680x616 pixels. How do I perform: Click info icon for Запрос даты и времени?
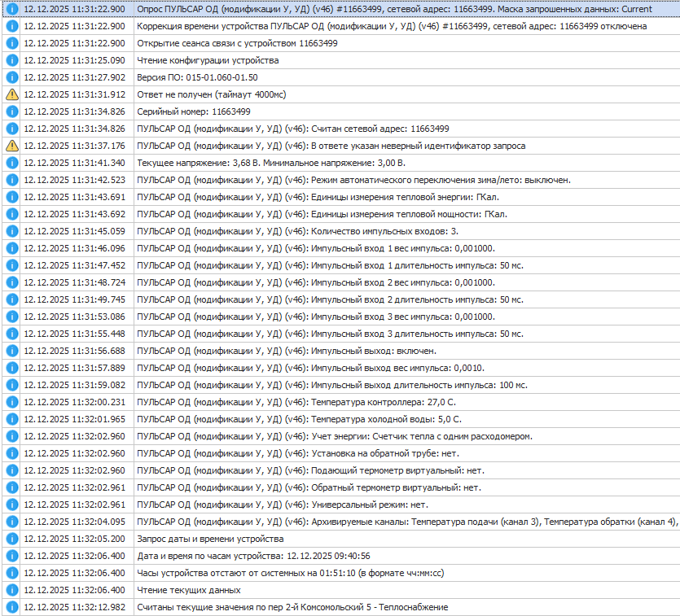(11, 539)
